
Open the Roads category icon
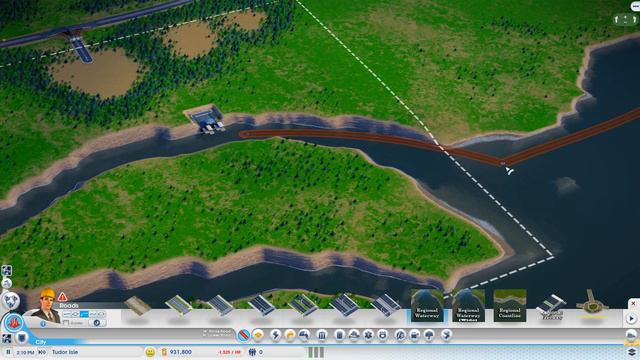point(244,335)
